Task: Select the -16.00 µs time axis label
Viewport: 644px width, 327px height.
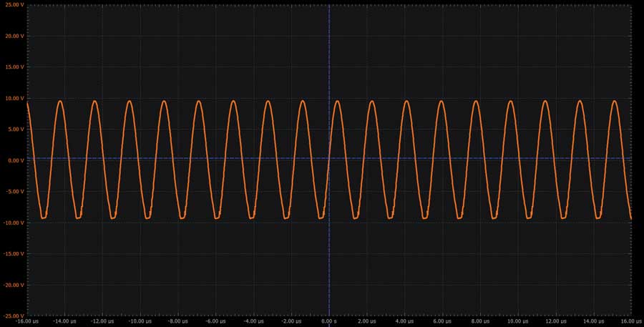Action: (27, 321)
